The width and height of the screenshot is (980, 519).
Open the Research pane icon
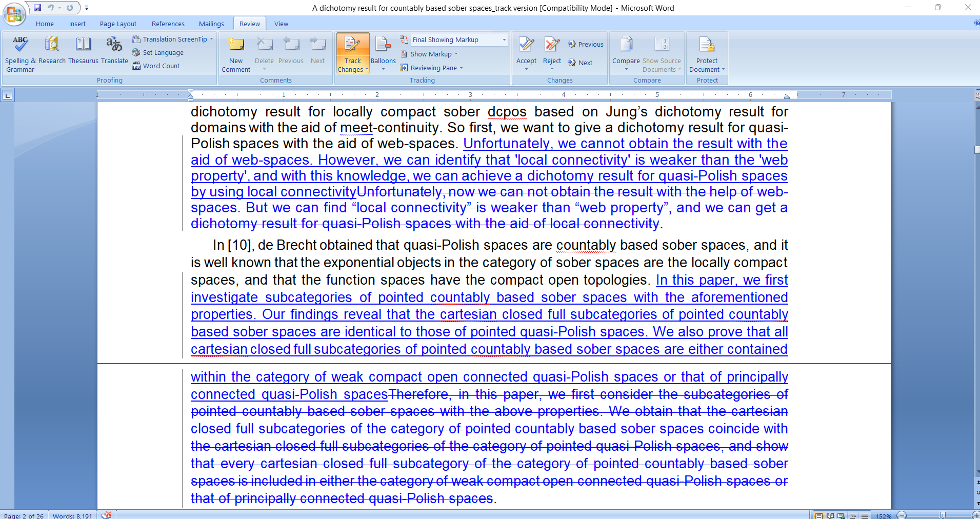52,45
